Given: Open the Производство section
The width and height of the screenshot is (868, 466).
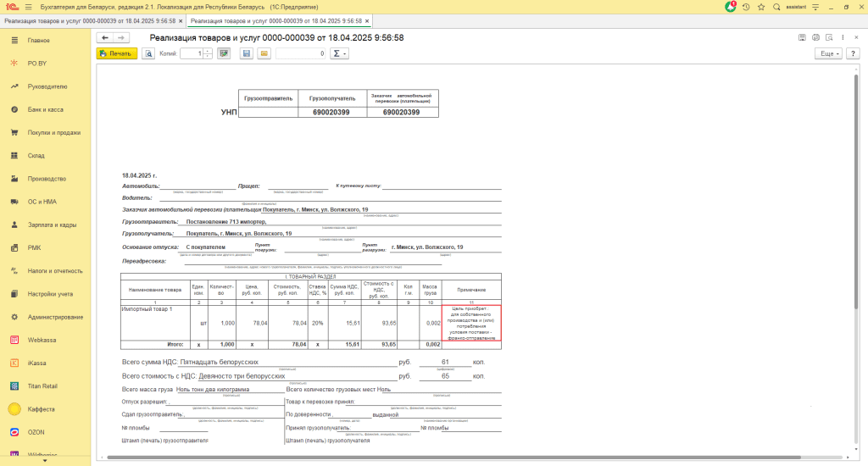Looking at the screenshot, I should point(47,179).
